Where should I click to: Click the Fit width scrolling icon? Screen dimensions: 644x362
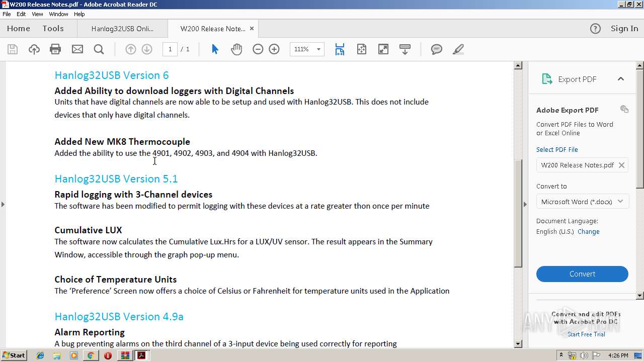[340, 49]
